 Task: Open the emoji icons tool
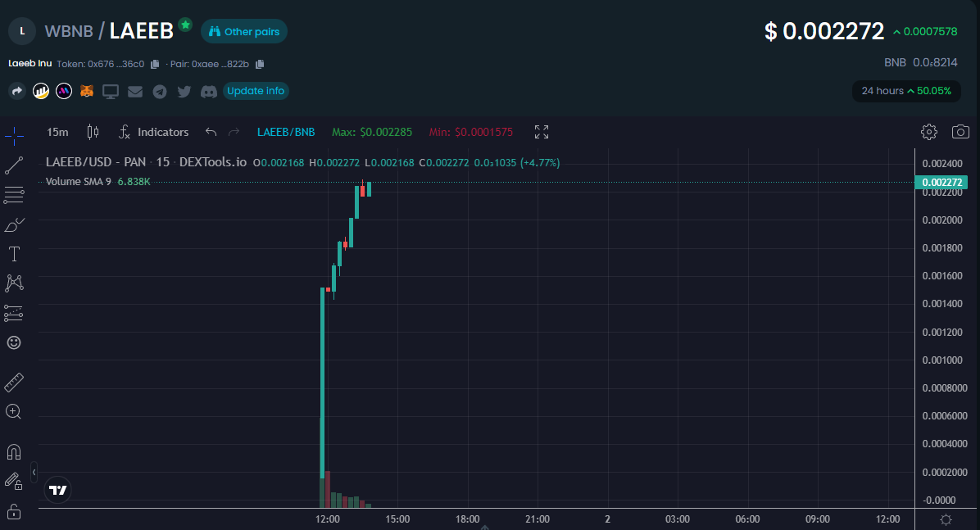[14, 342]
